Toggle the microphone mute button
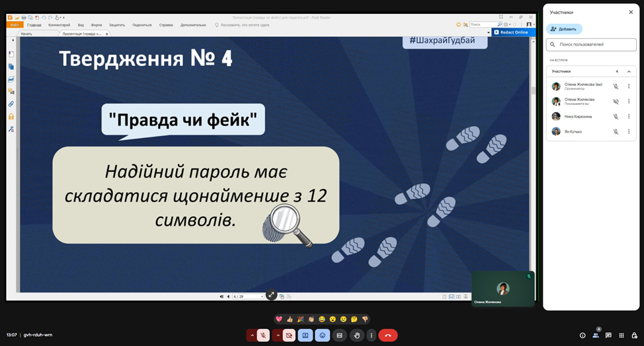 [x=263, y=335]
